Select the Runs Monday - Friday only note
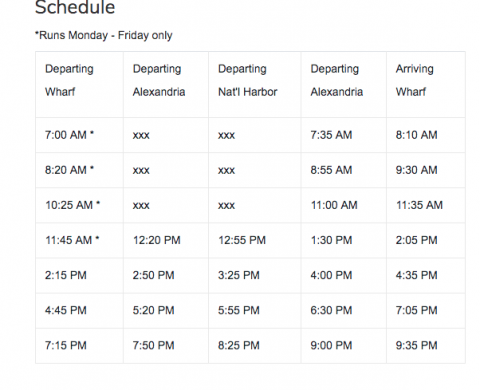 pyautogui.click(x=104, y=35)
